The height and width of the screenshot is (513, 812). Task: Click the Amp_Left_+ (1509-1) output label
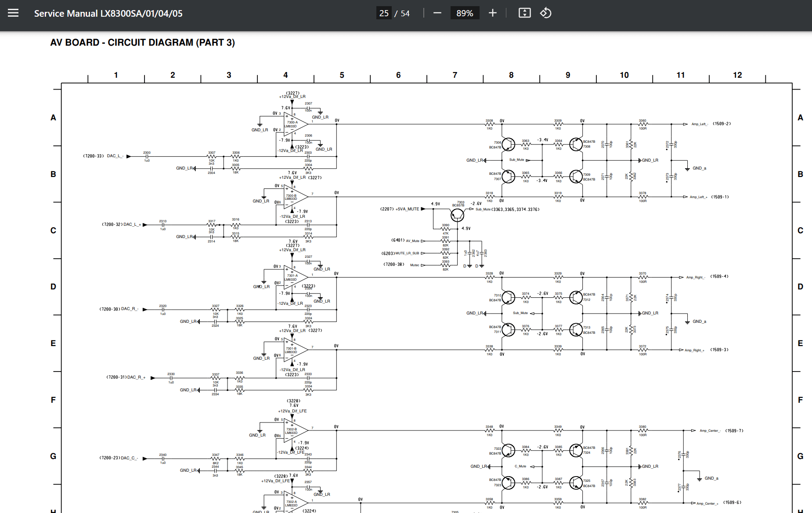[709, 197]
